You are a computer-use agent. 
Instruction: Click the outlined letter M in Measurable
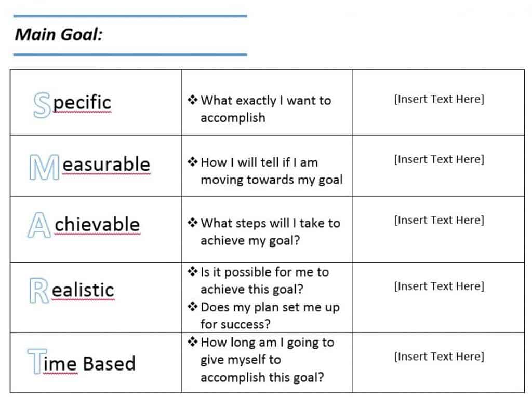(45, 167)
